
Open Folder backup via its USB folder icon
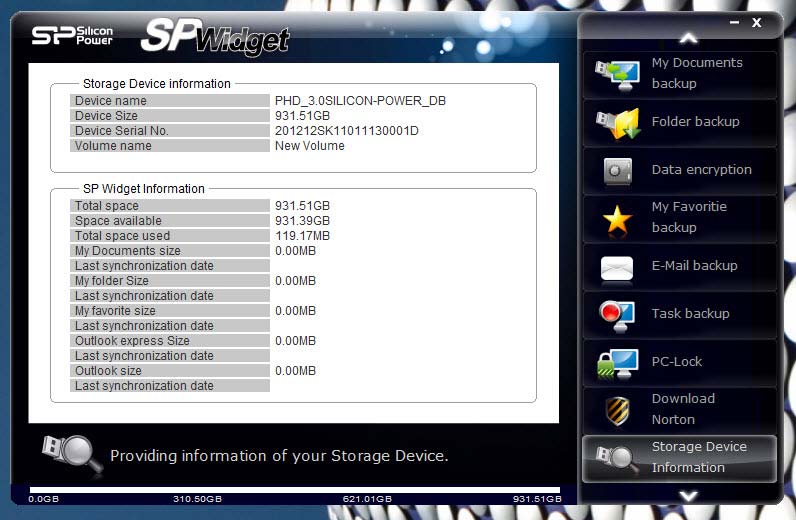[617, 122]
